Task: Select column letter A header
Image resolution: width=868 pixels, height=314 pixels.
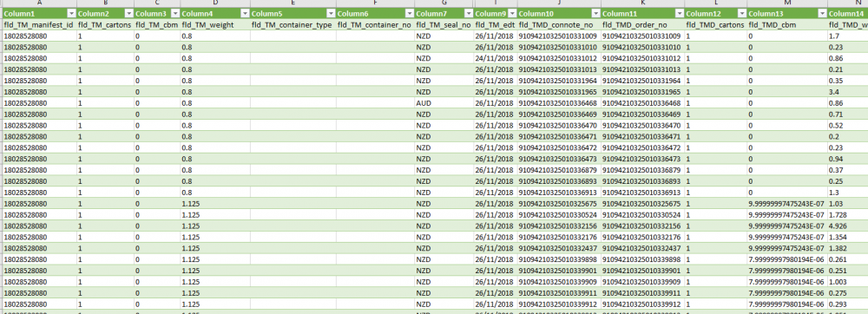Action: click(x=39, y=3)
